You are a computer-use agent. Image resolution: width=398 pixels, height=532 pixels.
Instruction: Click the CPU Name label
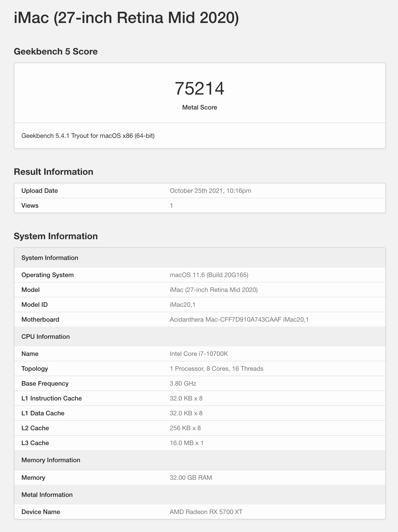30,354
